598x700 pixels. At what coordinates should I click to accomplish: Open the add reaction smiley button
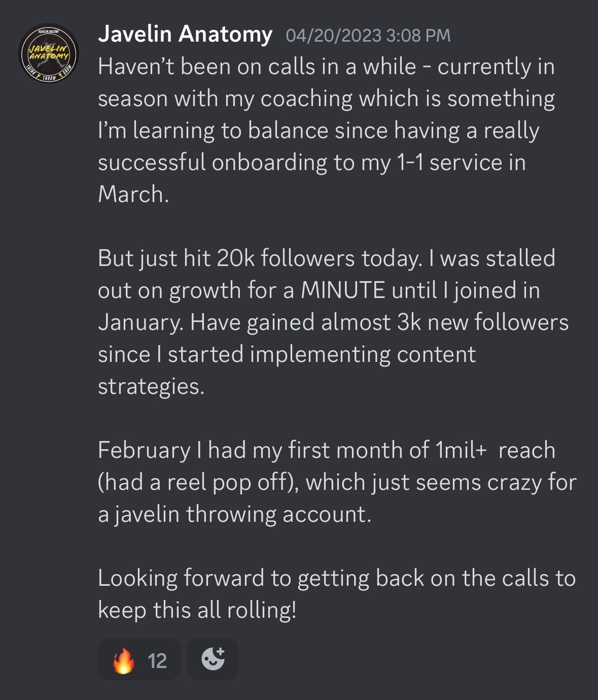pyautogui.click(x=213, y=659)
